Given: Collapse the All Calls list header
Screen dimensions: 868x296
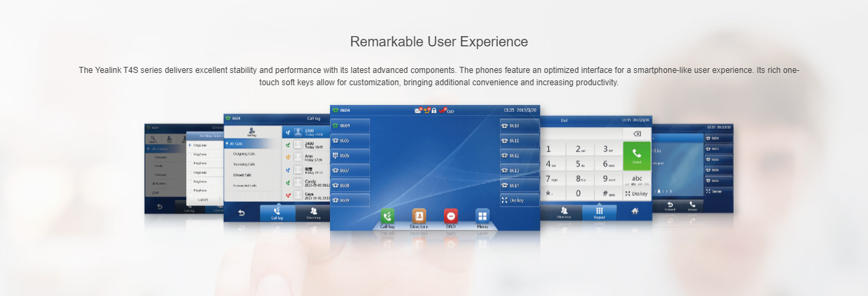Looking at the screenshot, I should tap(252, 144).
